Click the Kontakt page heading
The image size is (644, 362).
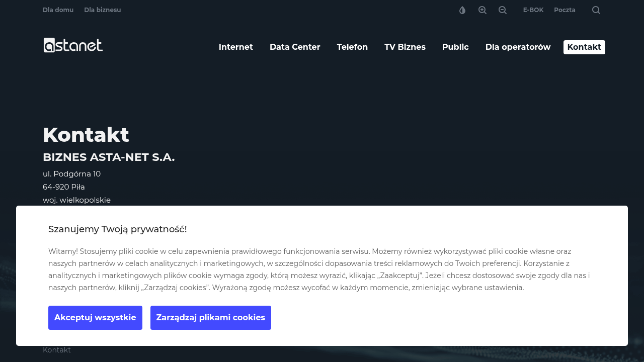[x=86, y=135]
